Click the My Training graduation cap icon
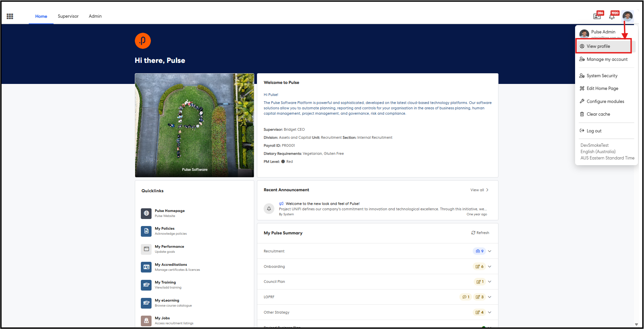This screenshot has width=644, height=329. tap(146, 285)
